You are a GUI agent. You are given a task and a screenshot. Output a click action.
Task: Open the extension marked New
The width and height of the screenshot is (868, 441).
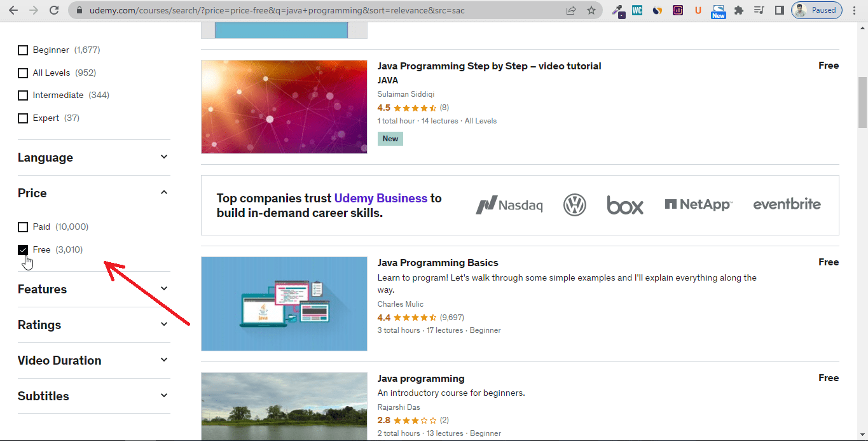[719, 11]
